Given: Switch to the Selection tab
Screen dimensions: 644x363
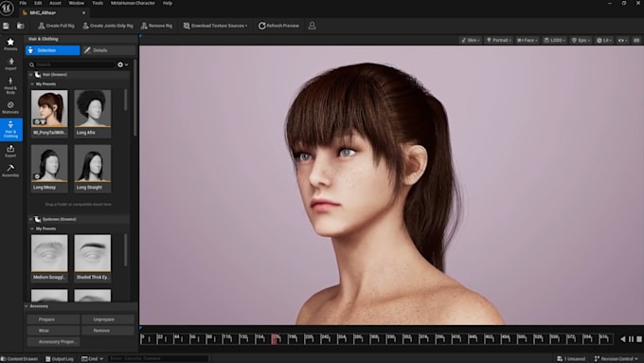Looking at the screenshot, I should [x=53, y=50].
